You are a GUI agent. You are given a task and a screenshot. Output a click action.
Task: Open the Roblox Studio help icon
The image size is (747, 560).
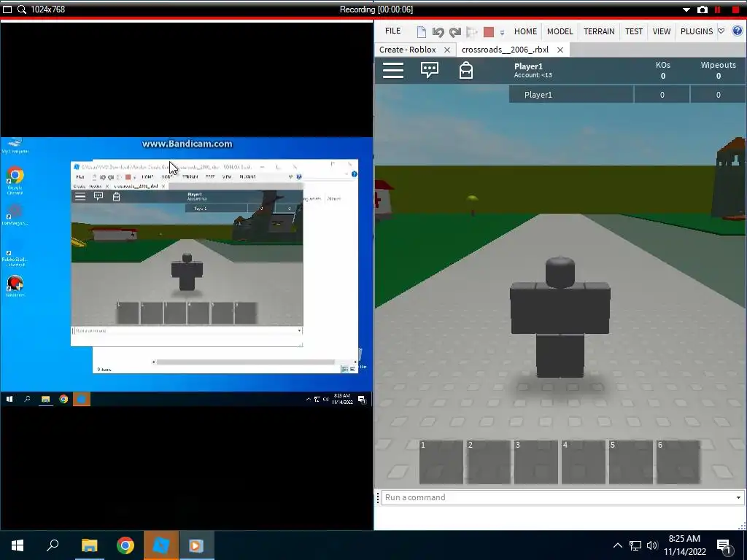click(x=737, y=31)
